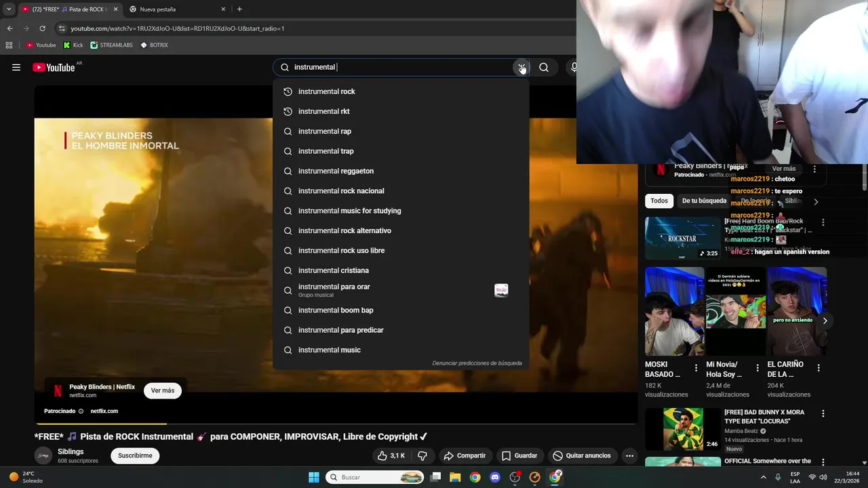Image resolution: width=868 pixels, height=488 pixels.
Task: Open options menu for MOSKI BASADO short
Action: [696, 368]
